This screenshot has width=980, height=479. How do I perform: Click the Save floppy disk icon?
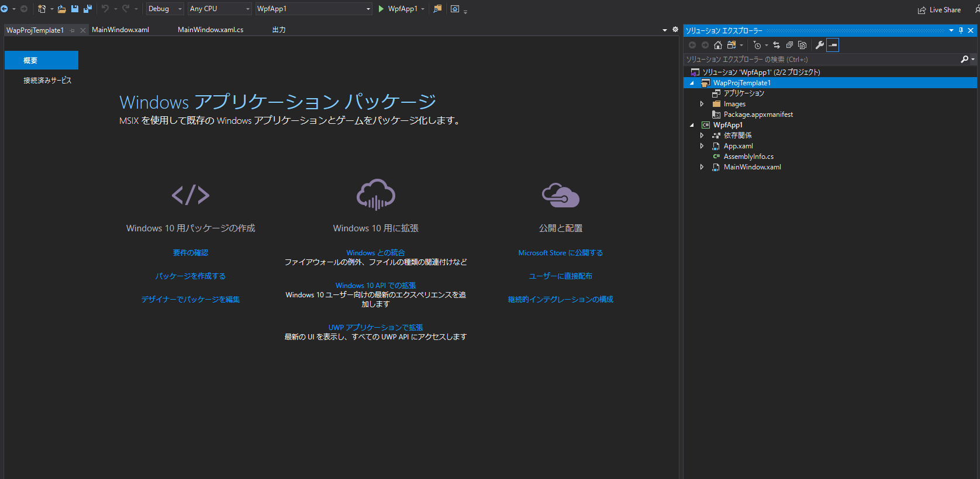click(75, 9)
